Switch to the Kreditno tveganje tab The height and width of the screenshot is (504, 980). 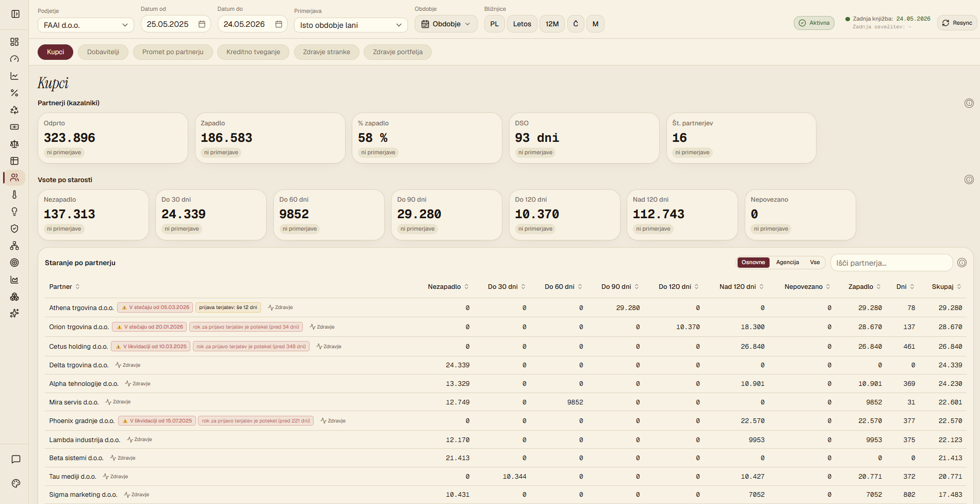(x=253, y=52)
